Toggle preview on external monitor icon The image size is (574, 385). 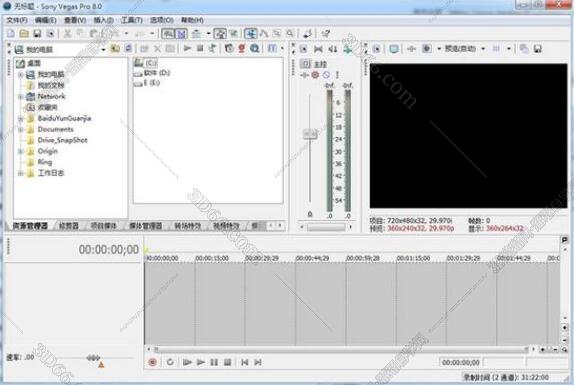pos(394,49)
